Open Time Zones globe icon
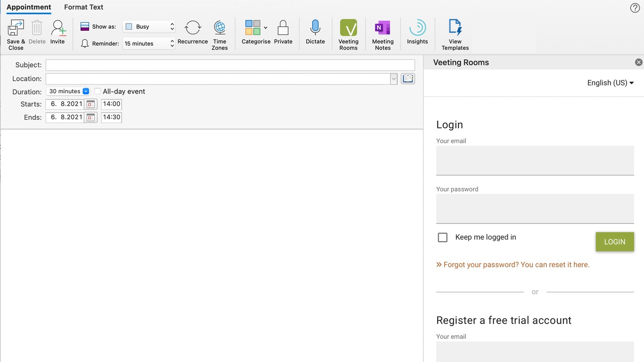 click(x=220, y=28)
